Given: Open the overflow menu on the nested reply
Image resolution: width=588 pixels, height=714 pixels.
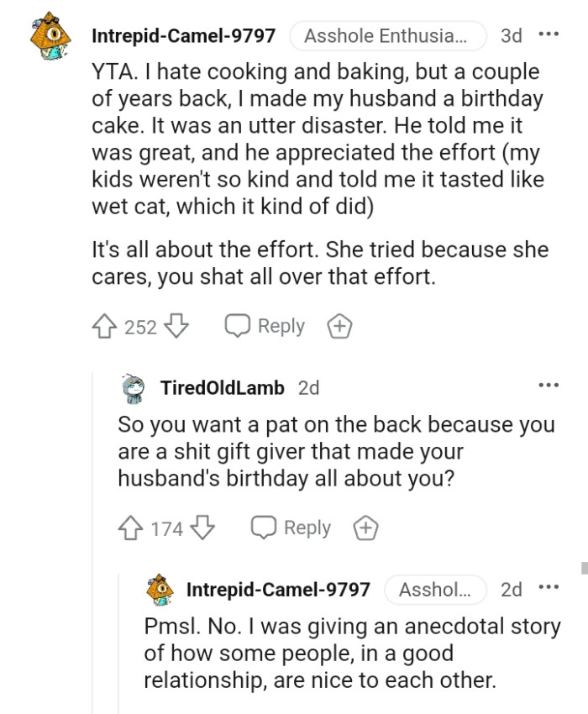Looking at the screenshot, I should [x=550, y=588].
